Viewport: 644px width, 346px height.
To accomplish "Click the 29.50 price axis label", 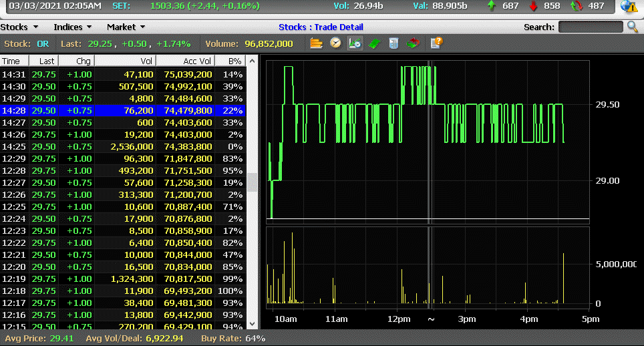I will pyautogui.click(x=607, y=105).
